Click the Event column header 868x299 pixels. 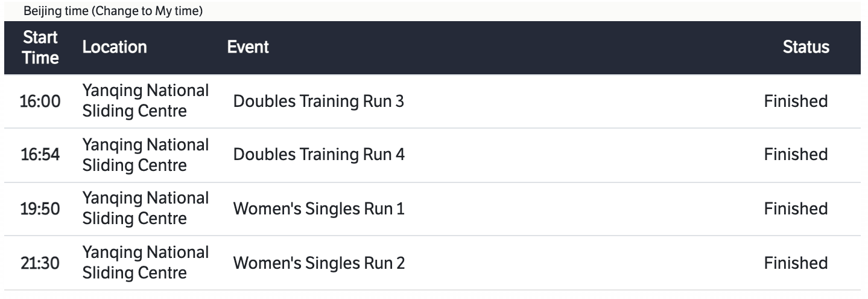[x=248, y=47]
